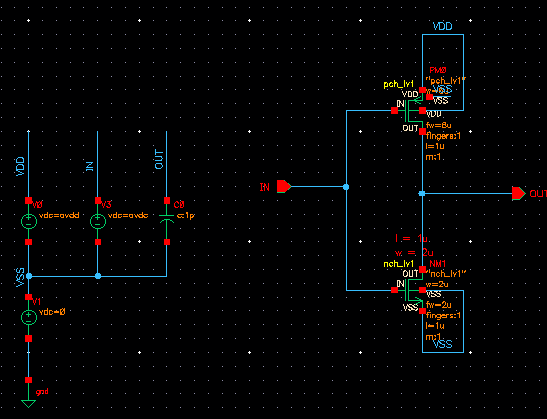Select the V0 voltage source symbol
The height and width of the screenshot is (419, 547).
29,221
